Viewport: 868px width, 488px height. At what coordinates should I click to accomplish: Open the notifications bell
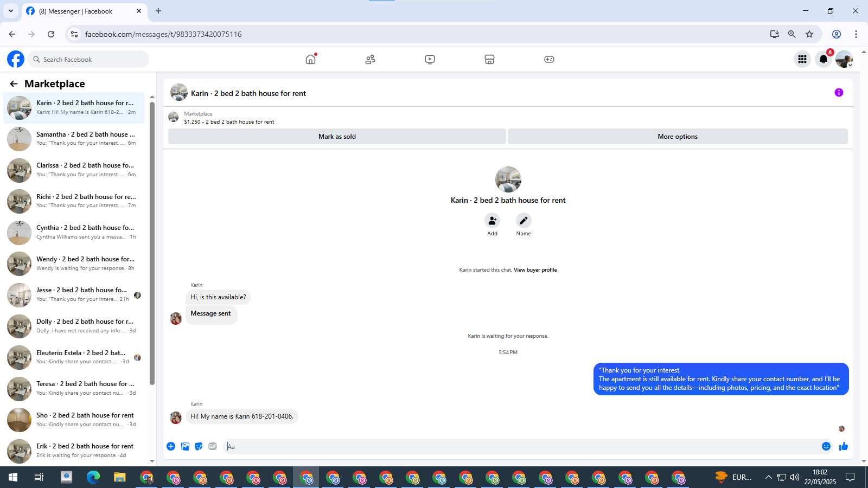(x=824, y=59)
